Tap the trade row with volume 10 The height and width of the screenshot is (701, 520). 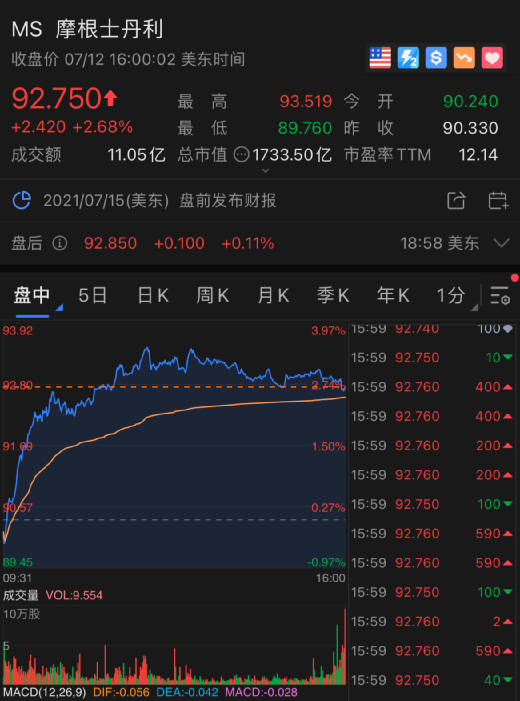click(432, 358)
